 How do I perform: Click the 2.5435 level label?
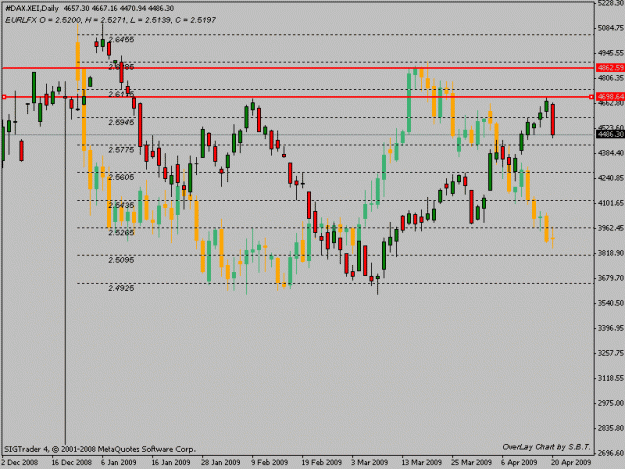pos(121,205)
